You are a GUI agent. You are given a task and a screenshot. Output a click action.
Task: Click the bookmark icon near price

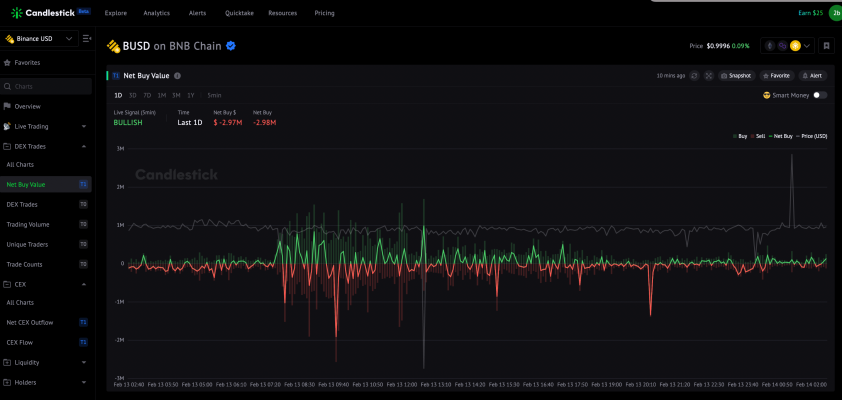(x=826, y=46)
